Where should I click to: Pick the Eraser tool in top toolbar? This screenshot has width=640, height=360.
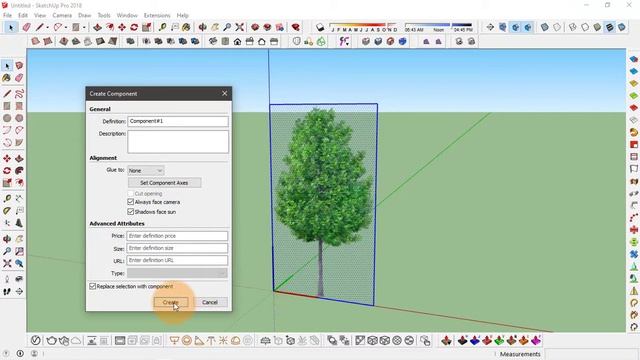[x=27, y=27]
